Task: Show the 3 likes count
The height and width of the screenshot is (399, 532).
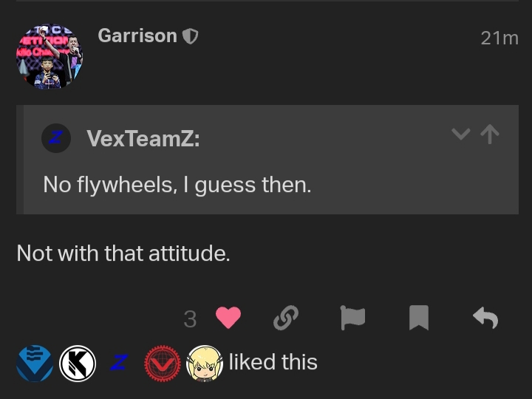Action: [x=190, y=318]
